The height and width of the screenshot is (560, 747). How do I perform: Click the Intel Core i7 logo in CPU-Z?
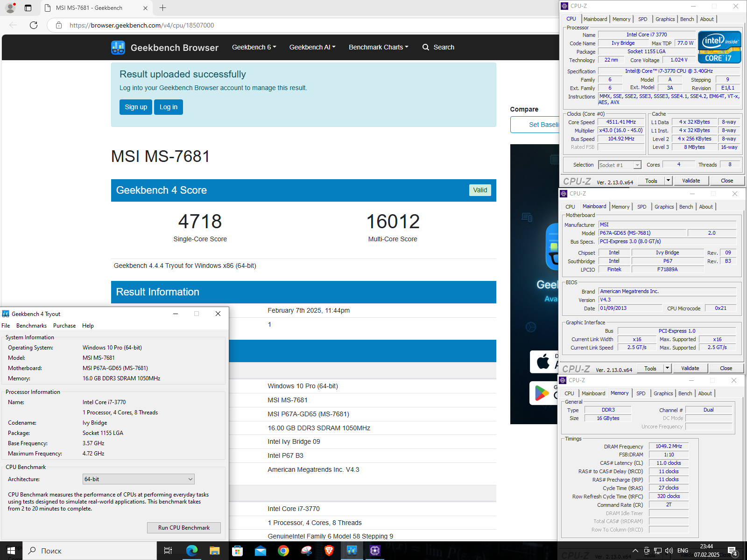(719, 47)
